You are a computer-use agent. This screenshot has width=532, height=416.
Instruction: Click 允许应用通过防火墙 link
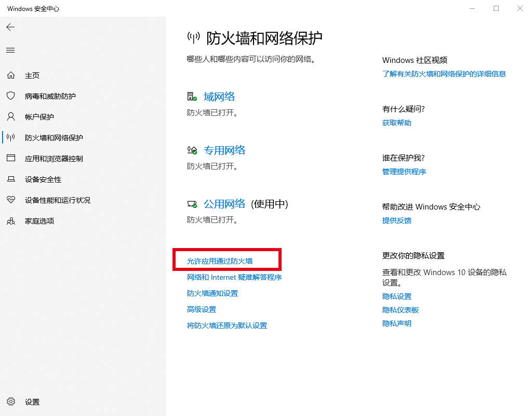click(x=220, y=261)
